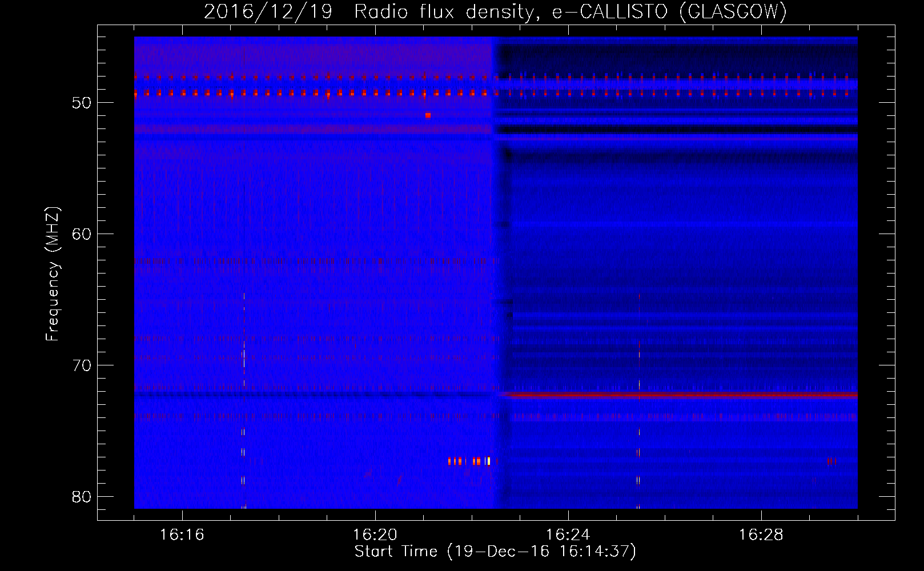Click the 80 MHz frequency tick label
The image size is (924, 571).
[x=81, y=496]
